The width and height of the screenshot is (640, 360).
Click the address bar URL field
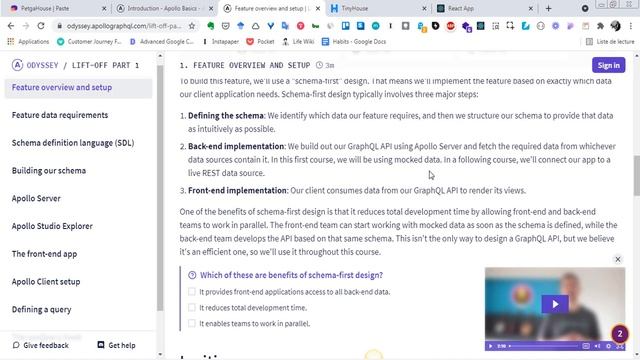tap(124, 26)
